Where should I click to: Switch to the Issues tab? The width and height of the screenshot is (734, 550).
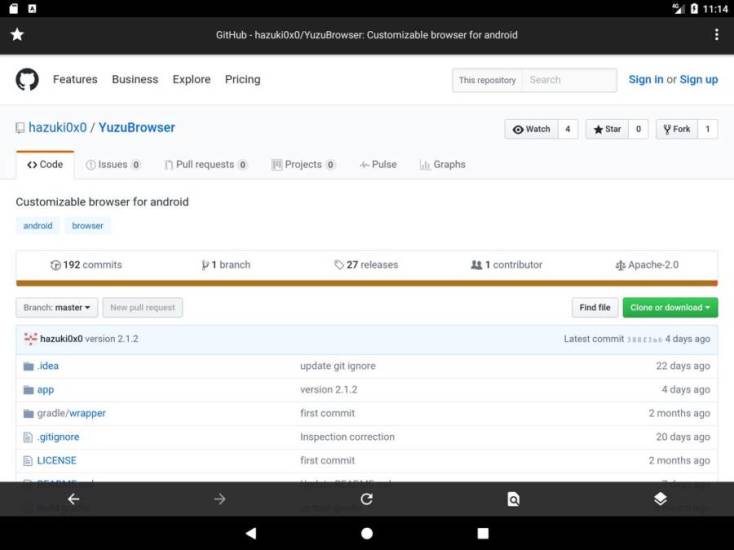[113, 165]
